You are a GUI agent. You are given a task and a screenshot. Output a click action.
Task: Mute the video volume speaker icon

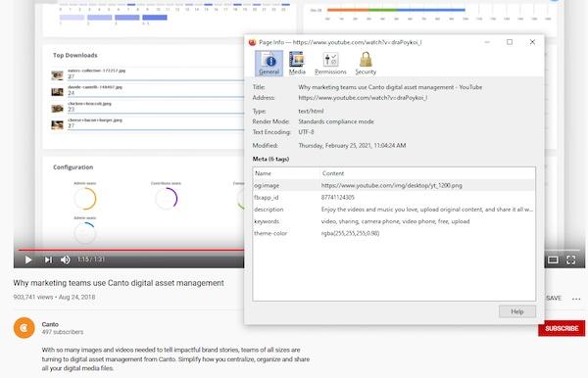pos(66,260)
